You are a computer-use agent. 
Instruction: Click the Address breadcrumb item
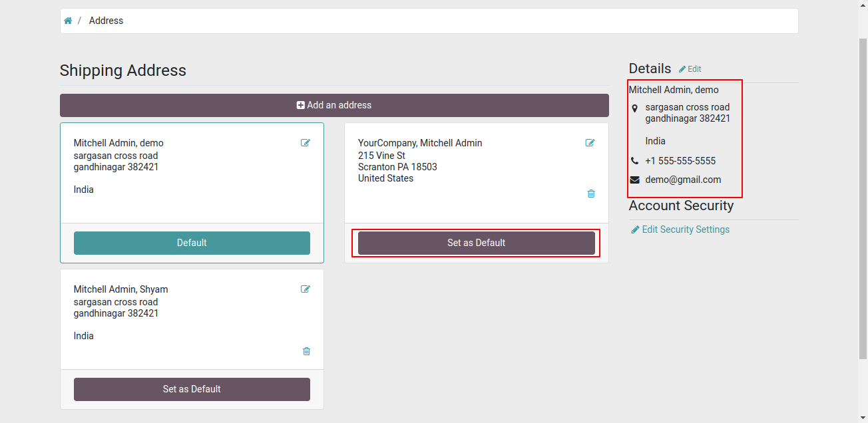tap(107, 21)
